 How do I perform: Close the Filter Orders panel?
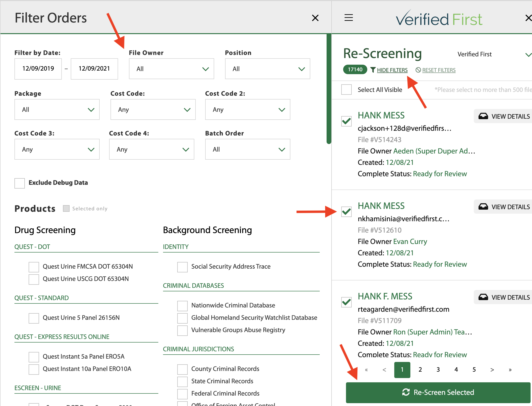(315, 18)
